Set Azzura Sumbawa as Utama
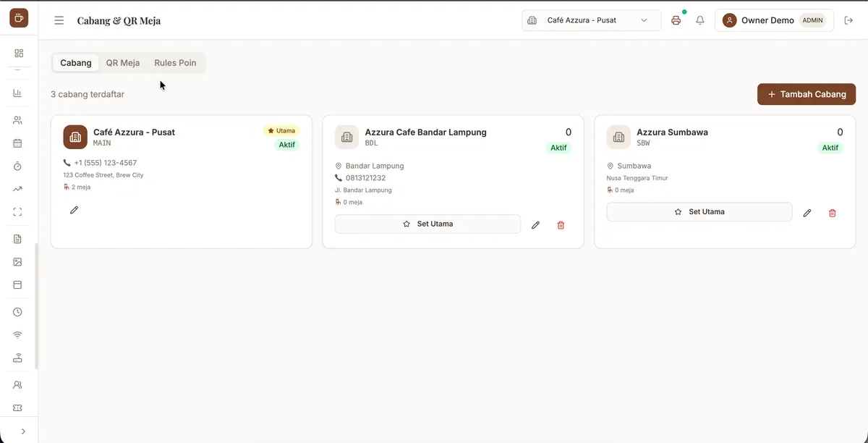868x443 pixels. pyautogui.click(x=699, y=212)
